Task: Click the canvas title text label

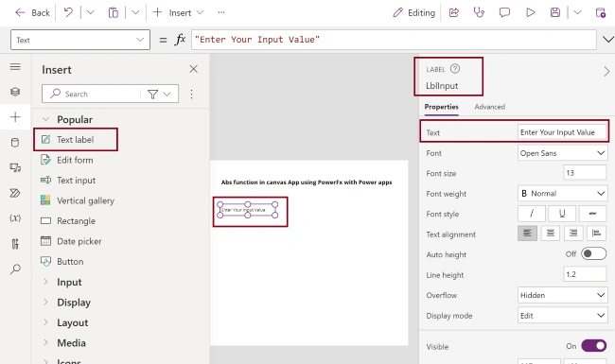Action: tap(307, 182)
